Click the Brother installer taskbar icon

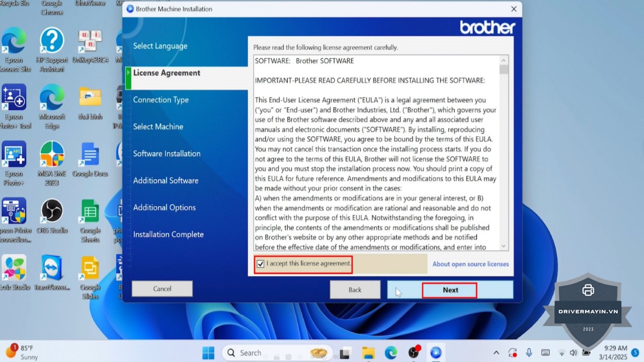tap(436, 353)
